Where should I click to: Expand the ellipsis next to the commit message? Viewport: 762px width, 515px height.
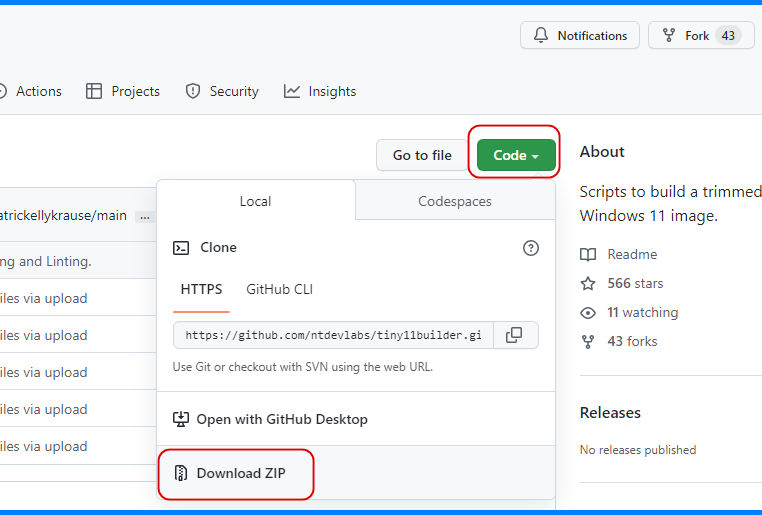tap(144, 216)
